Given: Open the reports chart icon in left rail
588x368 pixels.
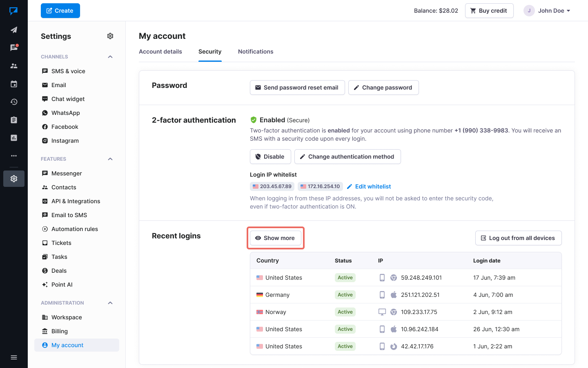Looking at the screenshot, I should pos(14,138).
